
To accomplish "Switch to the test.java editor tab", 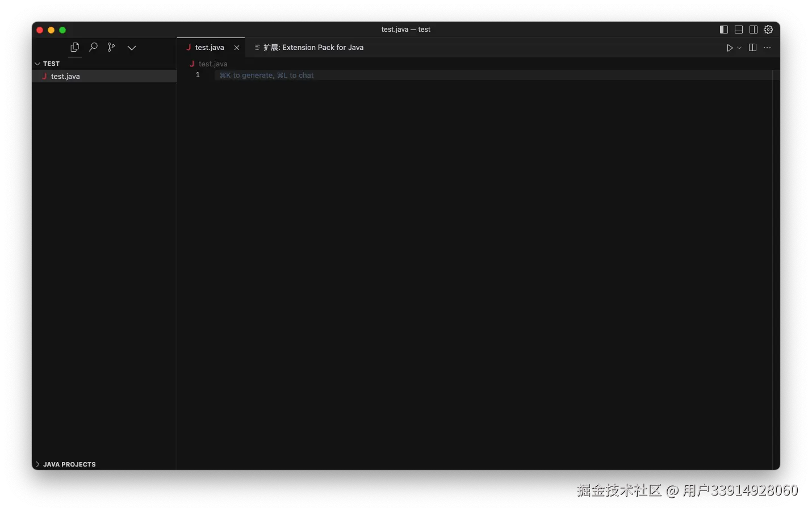I will [x=210, y=48].
